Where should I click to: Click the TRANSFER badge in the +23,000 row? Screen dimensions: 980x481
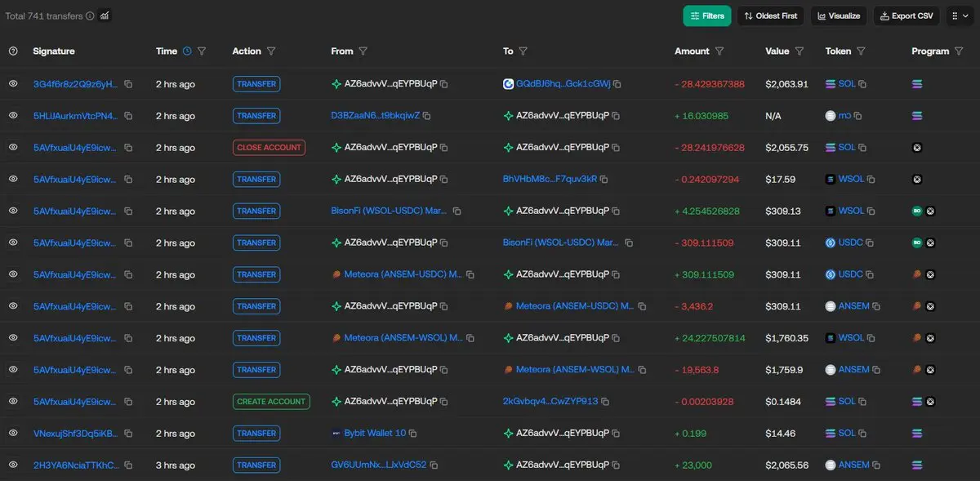[x=256, y=465]
